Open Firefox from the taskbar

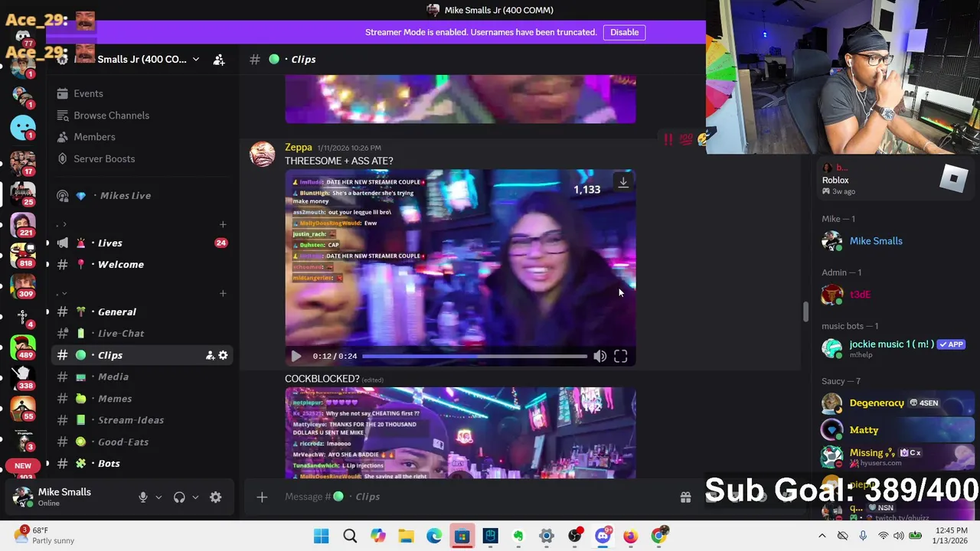click(x=630, y=536)
